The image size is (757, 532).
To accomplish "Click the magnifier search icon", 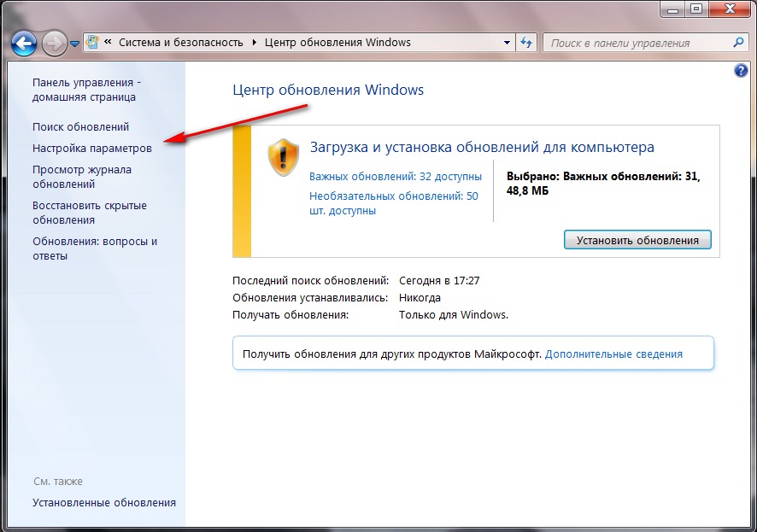I will tap(738, 43).
